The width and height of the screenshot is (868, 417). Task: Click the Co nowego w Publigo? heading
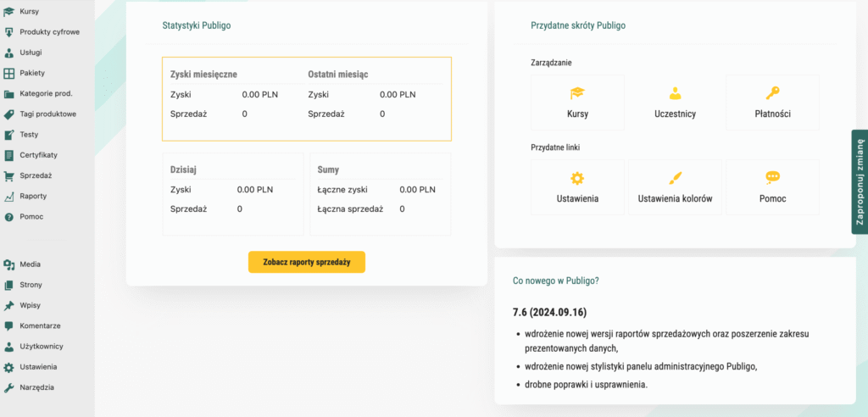tap(556, 281)
